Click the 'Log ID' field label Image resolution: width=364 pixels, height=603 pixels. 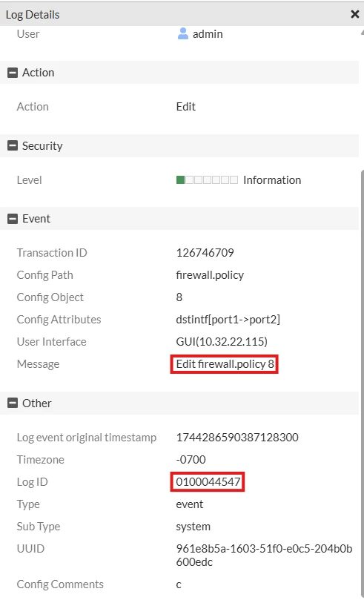33,482
